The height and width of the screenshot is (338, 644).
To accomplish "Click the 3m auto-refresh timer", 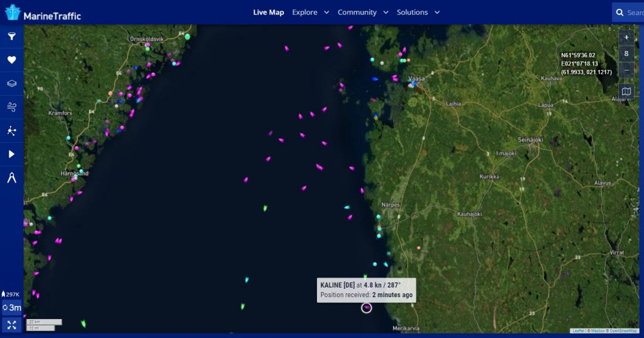I will click(12, 308).
